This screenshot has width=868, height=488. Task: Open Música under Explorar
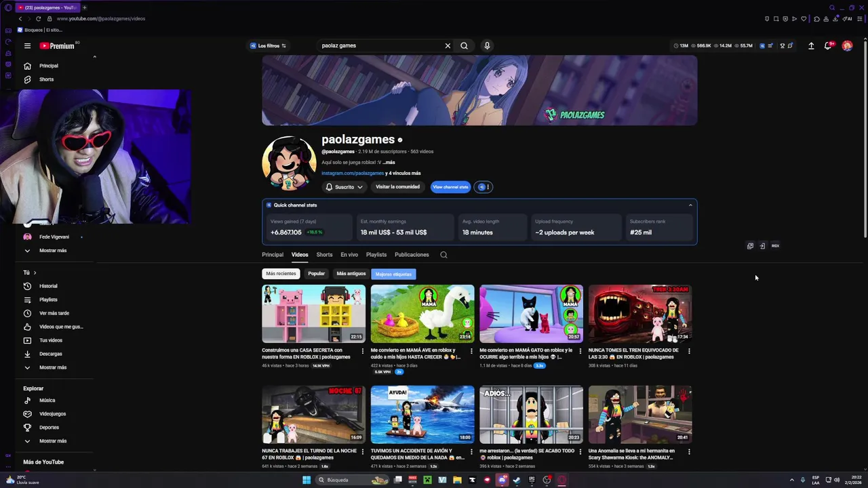pos(47,401)
